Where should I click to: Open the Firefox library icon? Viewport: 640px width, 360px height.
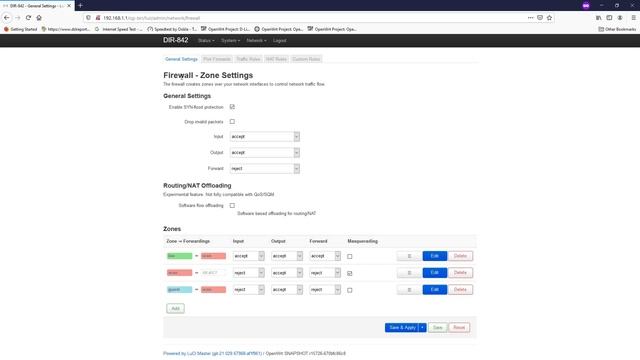[598, 18]
